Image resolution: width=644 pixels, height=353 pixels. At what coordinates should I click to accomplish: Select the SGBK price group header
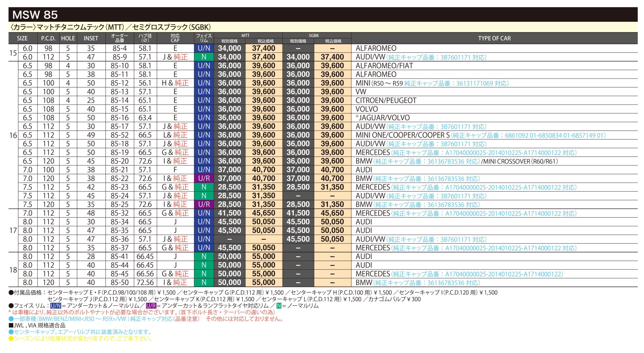(314, 35)
